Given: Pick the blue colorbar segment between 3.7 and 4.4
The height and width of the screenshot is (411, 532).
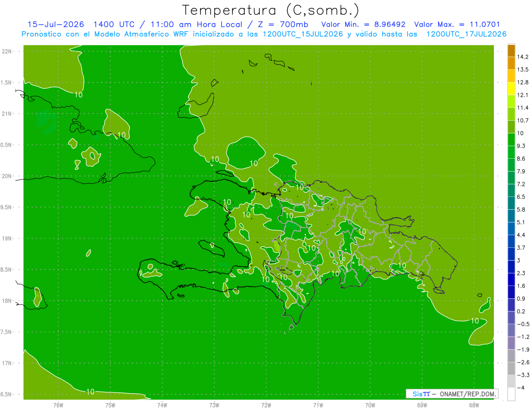Looking at the screenshot, I should click(x=511, y=241).
